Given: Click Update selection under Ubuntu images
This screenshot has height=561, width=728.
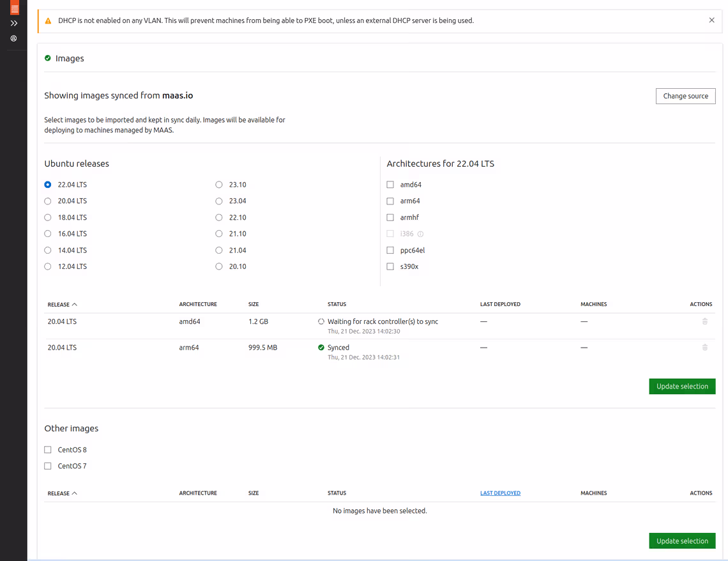Looking at the screenshot, I should 682,387.
